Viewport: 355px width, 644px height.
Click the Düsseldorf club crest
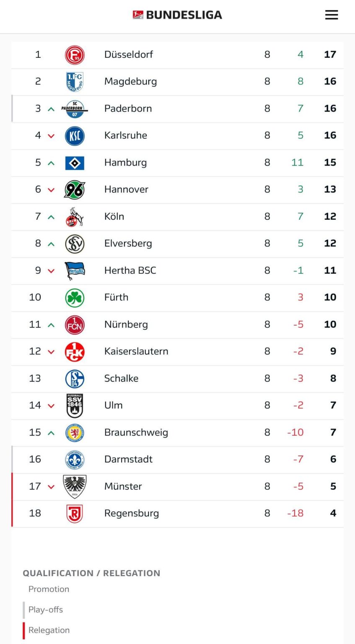(75, 54)
